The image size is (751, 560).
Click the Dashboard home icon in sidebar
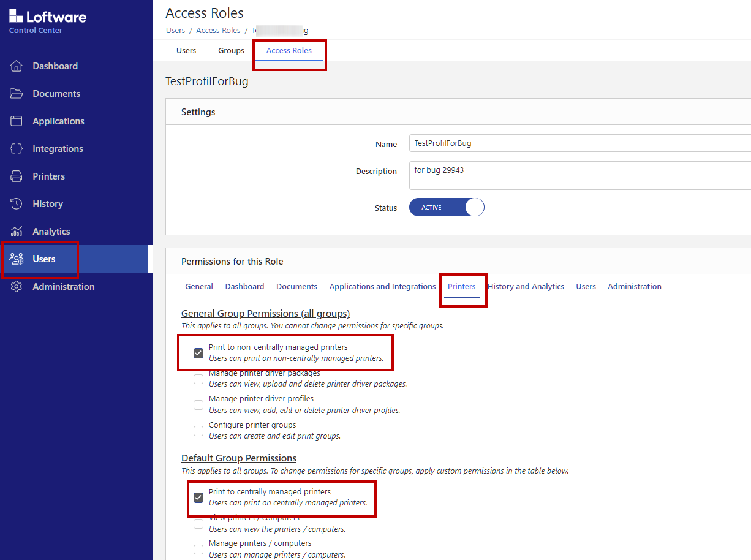(x=17, y=66)
